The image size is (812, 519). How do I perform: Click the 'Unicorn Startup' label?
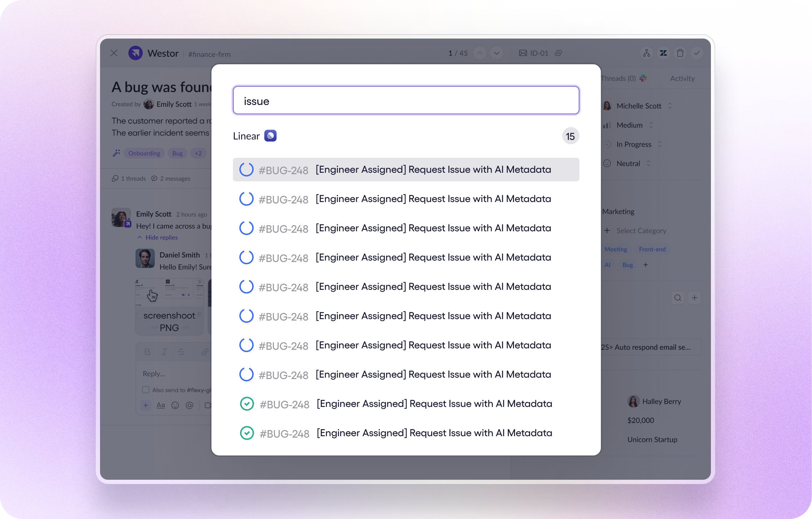click(652, 439)
